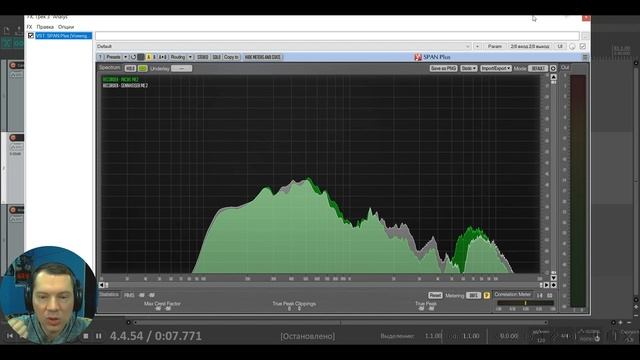Open the spectrum mode gear settings icon
Viewport: 640px width, 360px height.
(553, 68)
